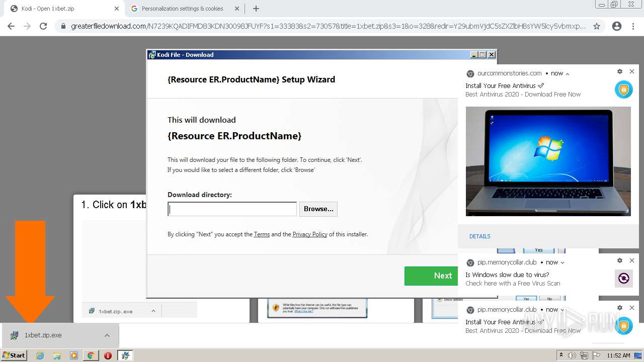The height and width of the screenshot is (362, 644).
Task: Open the volume control in system tray
Action: point(572,355)
